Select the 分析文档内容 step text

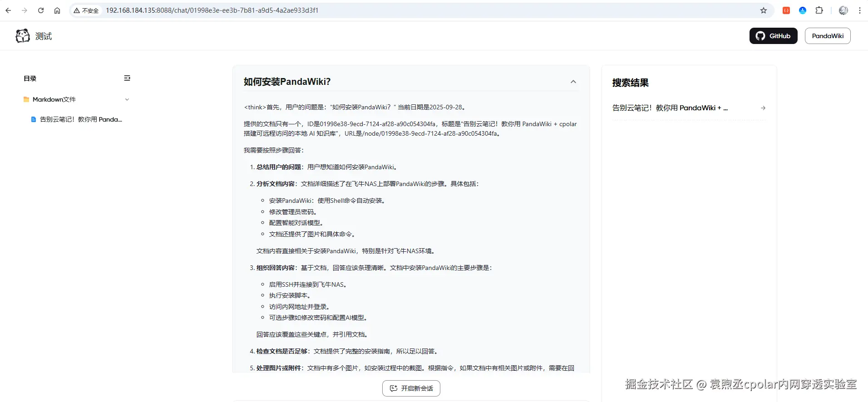pyautogui.click(x=276, y=184)
